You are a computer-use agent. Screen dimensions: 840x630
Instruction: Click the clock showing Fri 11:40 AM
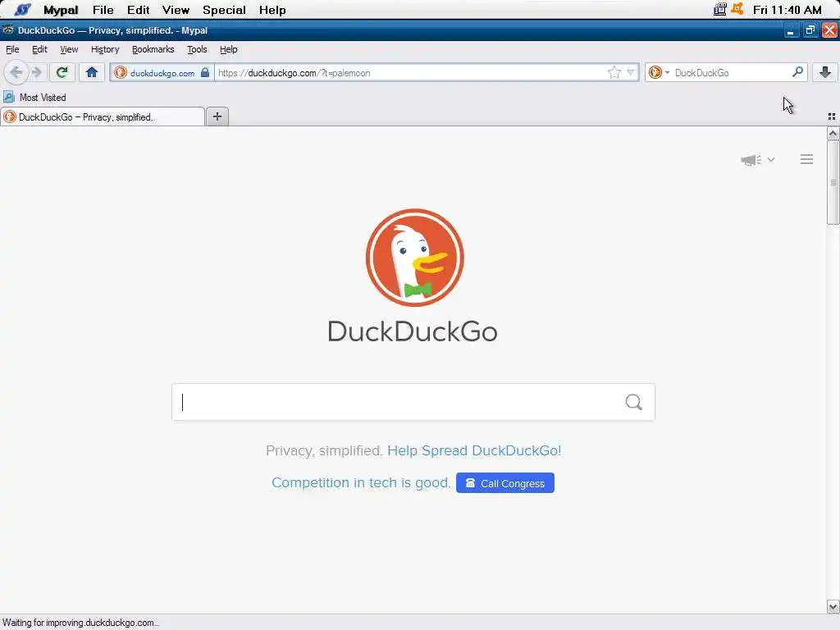787,10
